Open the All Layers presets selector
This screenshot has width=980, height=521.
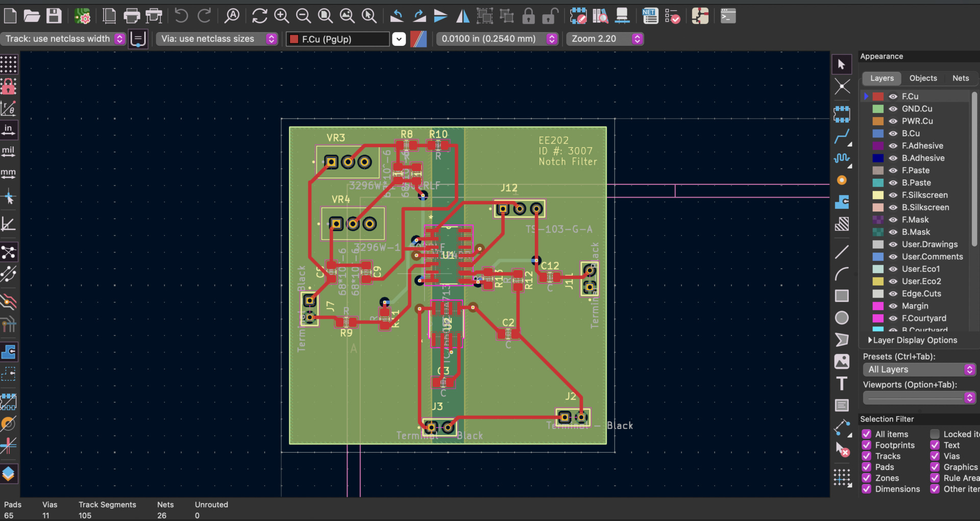pos(919,369)
